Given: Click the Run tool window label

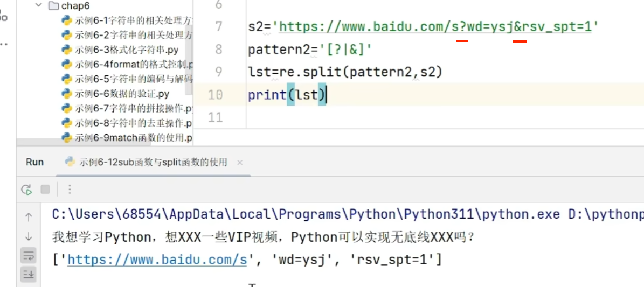Looking at the screenshot, I should click(34, 162).
